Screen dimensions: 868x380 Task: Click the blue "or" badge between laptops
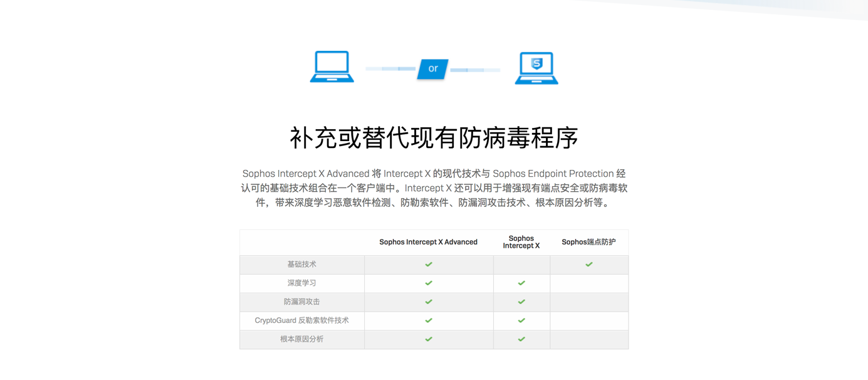coord(433,68)
